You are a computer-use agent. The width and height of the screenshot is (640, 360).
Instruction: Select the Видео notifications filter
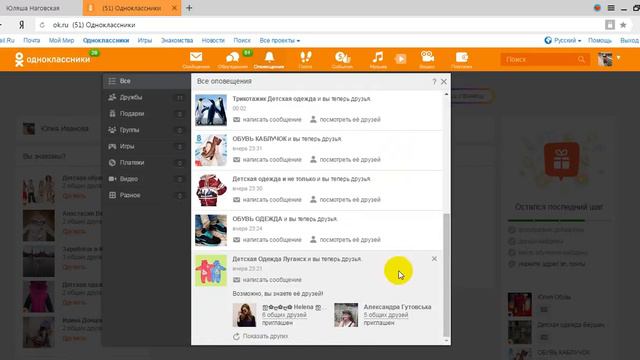[x=146, y=179]
